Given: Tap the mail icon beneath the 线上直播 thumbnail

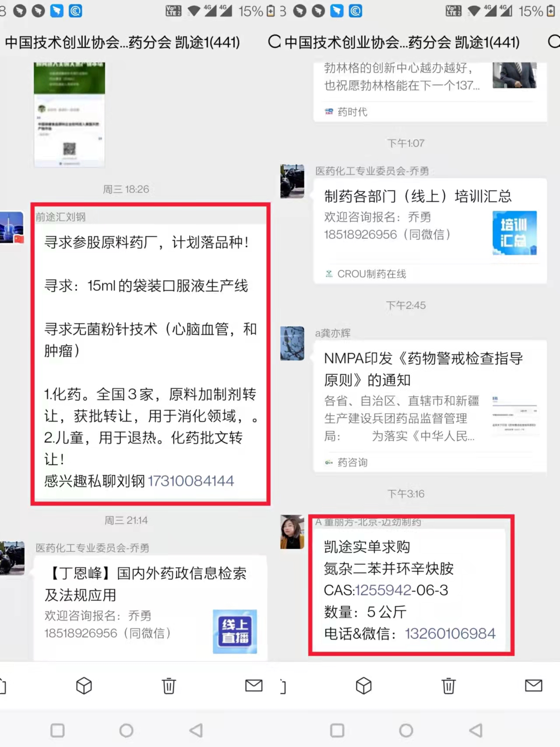Looking at the screenshot, I should 254,685.
